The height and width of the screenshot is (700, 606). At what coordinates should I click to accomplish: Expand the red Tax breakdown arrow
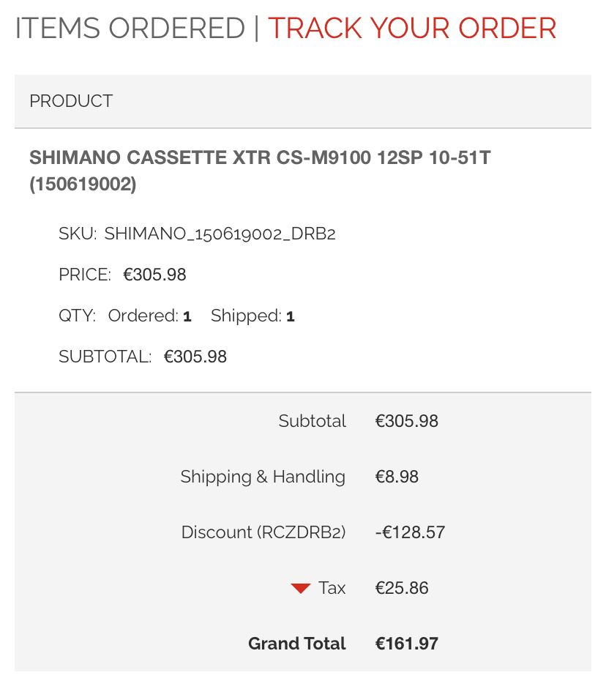click(301, 588)
